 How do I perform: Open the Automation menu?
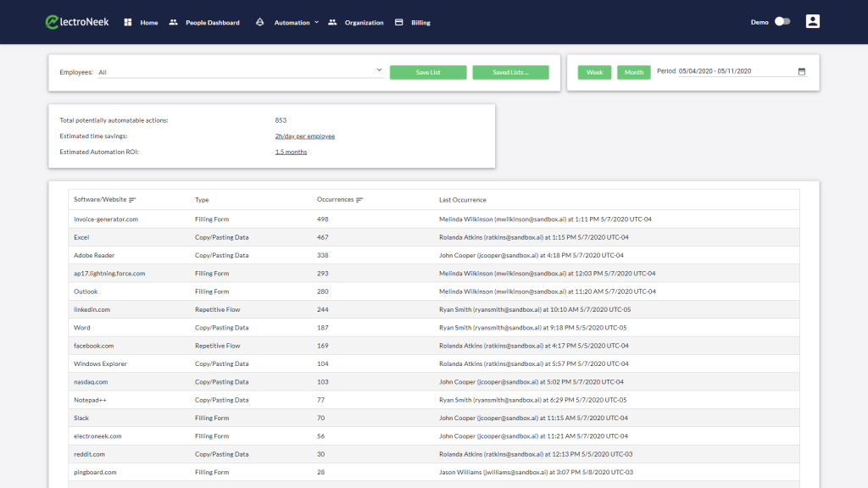pyautogui.click(x=292, y=23)
